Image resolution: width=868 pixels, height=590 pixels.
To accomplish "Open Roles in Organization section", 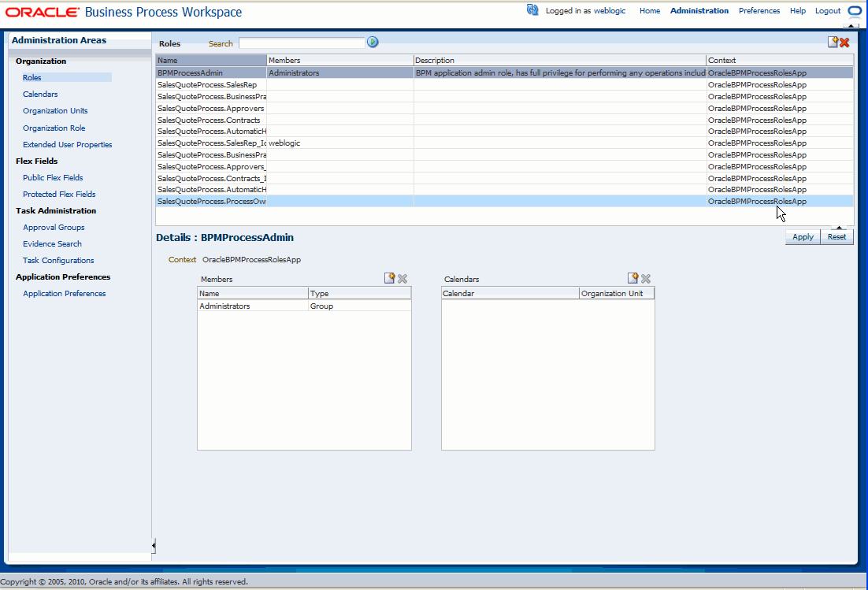I will (x=32, y=77).
